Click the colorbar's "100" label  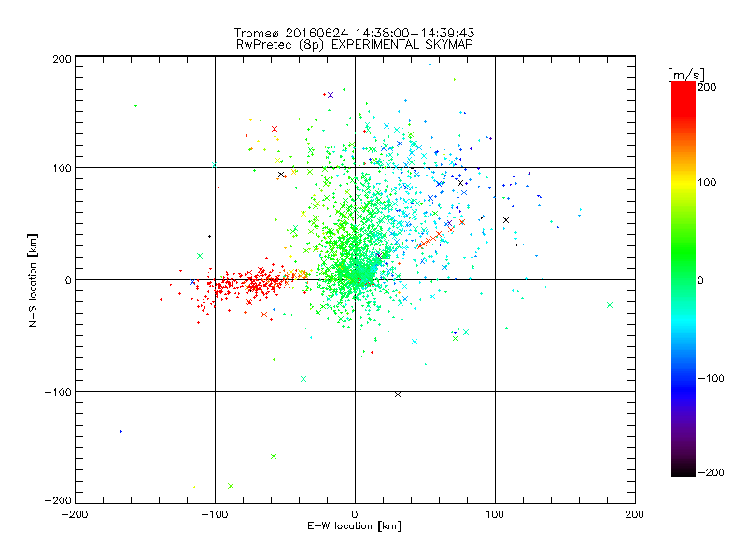coord(707,182)
